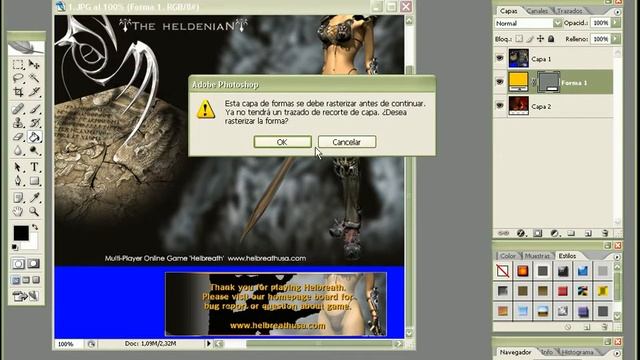
Task: Select the Rectangular Marquee tool
Action: [x=18, y=64]
